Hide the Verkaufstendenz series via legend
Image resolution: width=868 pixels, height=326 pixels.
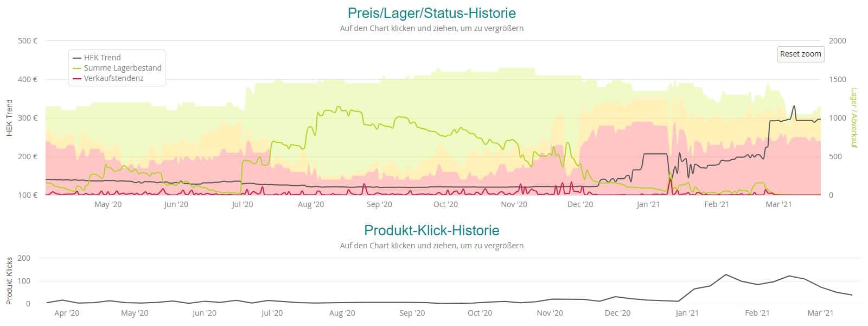(x=113, y=78)
